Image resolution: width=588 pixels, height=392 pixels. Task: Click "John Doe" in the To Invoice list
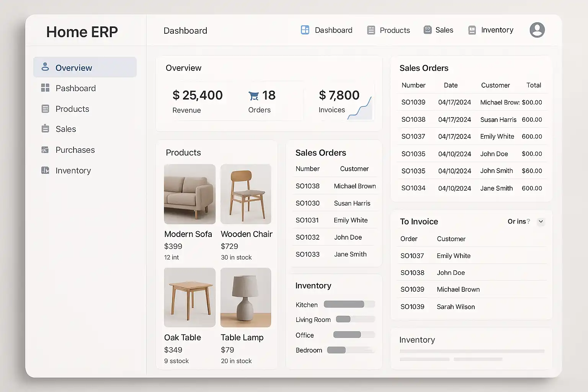point(451,273)
